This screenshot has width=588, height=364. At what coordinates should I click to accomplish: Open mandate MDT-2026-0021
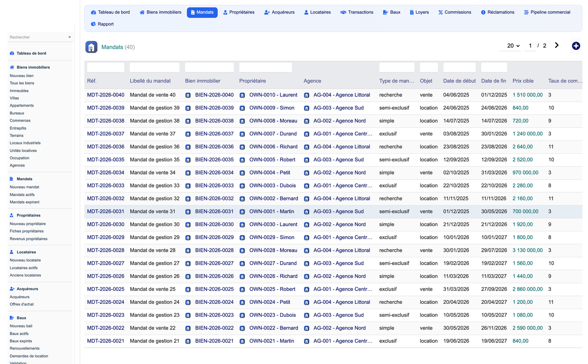click(106, 341)
